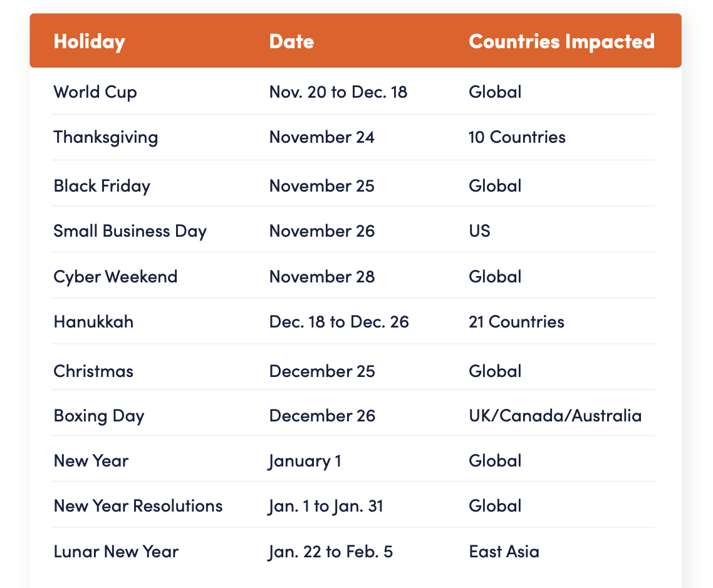Select the New Year Resolutions cell
Viewport: 713px width, 588px height.
pyautogui.click(x=138, y=506)
